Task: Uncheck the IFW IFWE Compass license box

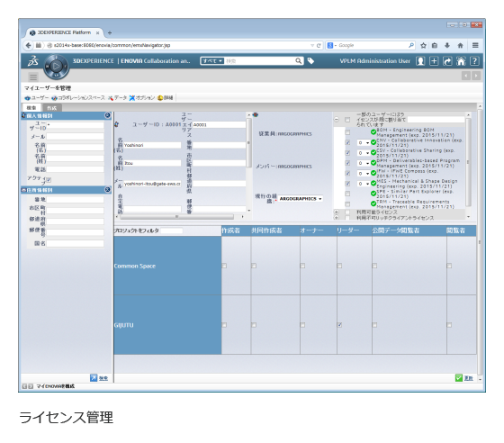Action: coord(347,173)
